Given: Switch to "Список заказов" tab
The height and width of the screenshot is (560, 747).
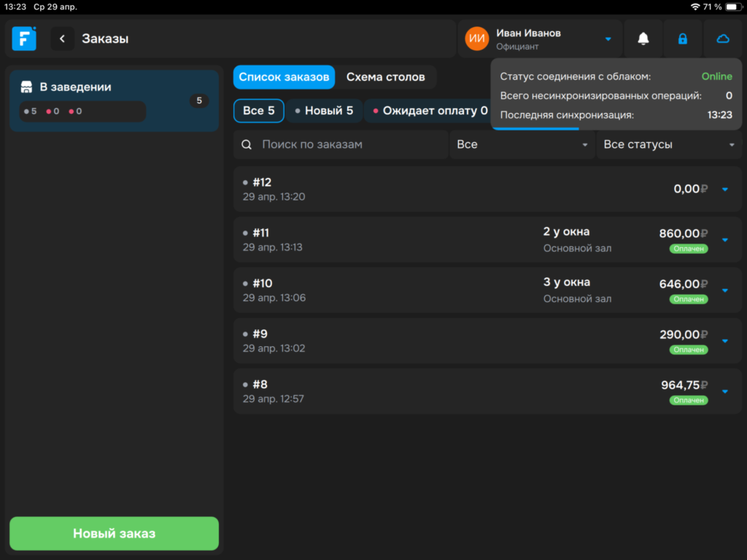Looking at the screenshot, I should coord(284,77).
